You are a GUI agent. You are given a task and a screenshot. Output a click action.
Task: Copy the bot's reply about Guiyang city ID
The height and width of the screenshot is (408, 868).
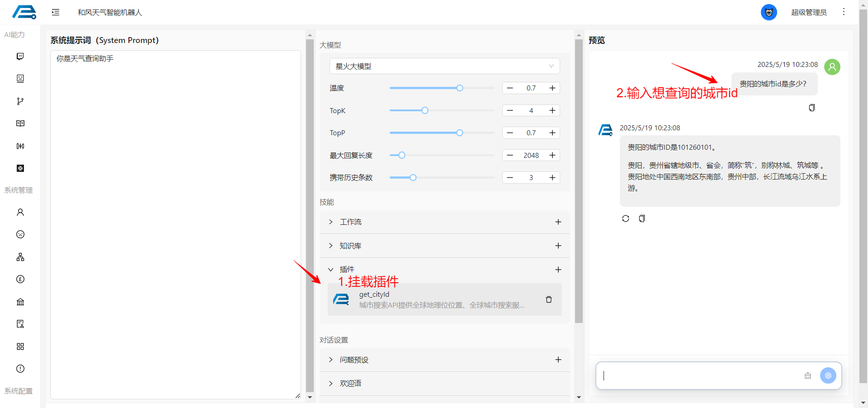[x=642, y=218]
